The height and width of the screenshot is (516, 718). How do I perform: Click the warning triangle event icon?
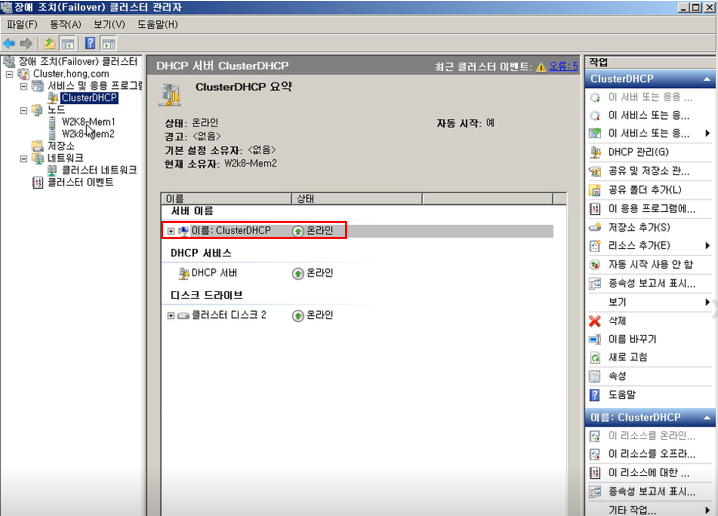[x=541, y=67]
